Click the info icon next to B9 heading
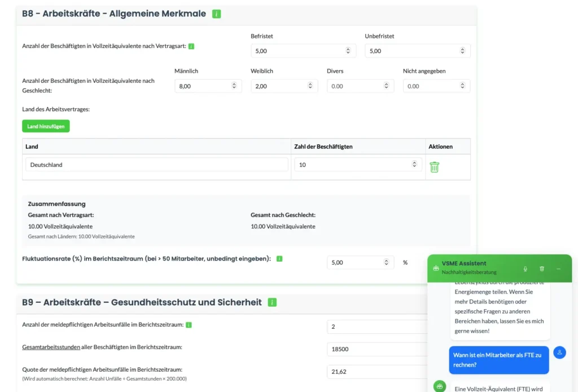 [x=272, y=302]
